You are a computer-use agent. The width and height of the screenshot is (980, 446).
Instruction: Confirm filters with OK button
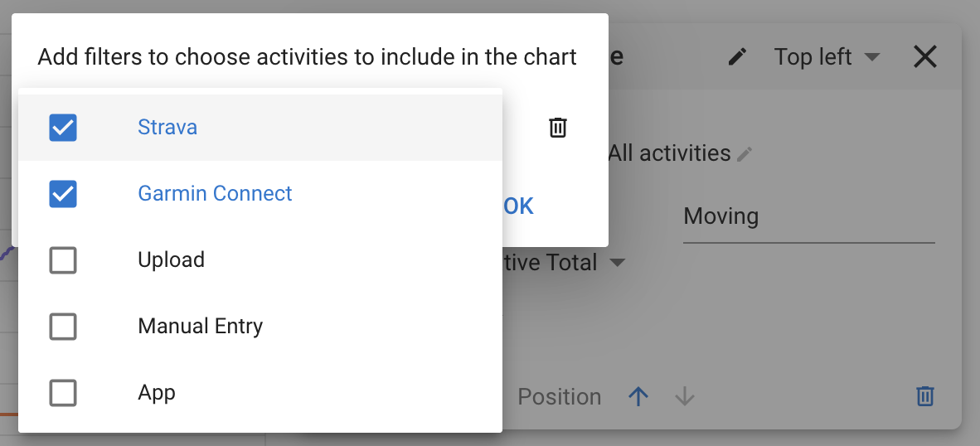pyautogui.click(x=518, y=206)
